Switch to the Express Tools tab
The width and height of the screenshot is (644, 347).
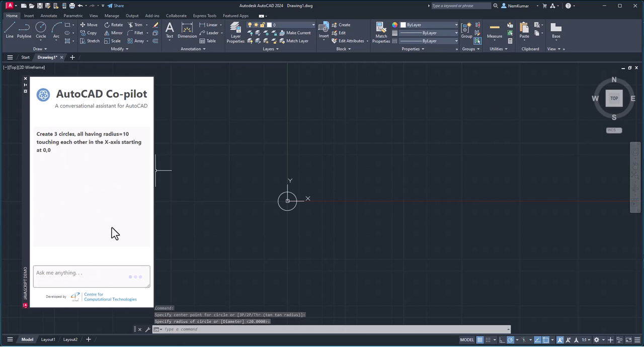pyautogui.click(x=205, y=16)
